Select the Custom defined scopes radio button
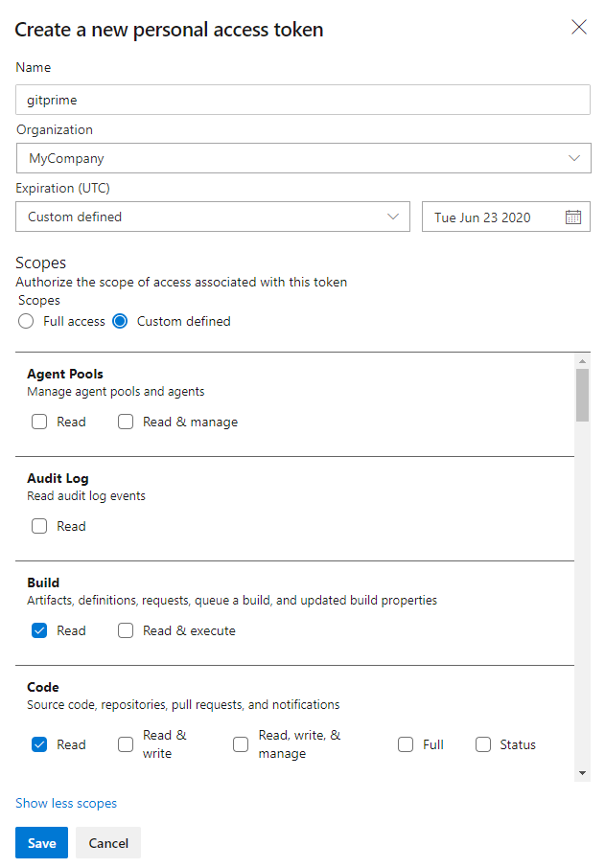 (x=120, y=321)
